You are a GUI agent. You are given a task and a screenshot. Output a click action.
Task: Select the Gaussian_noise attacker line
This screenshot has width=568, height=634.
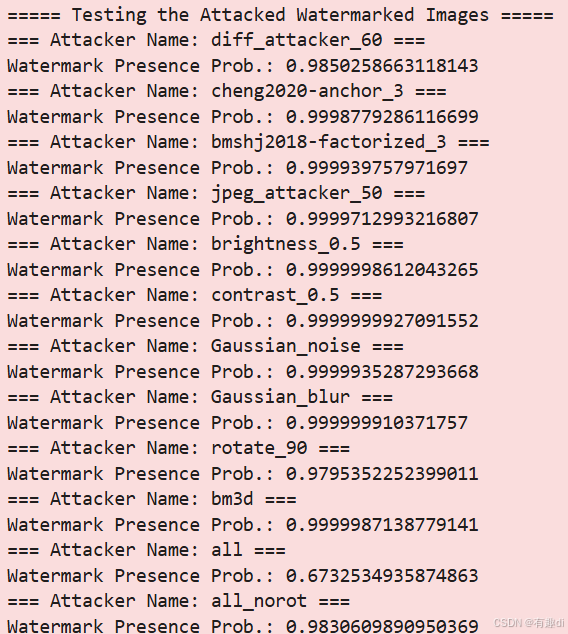pos(205,346)
